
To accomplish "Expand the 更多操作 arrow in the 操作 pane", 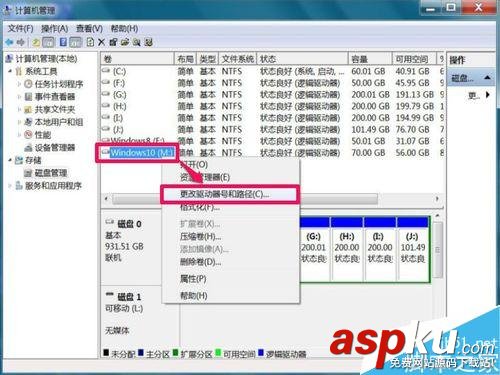I will pyautogui.click(x=488, y=95).
